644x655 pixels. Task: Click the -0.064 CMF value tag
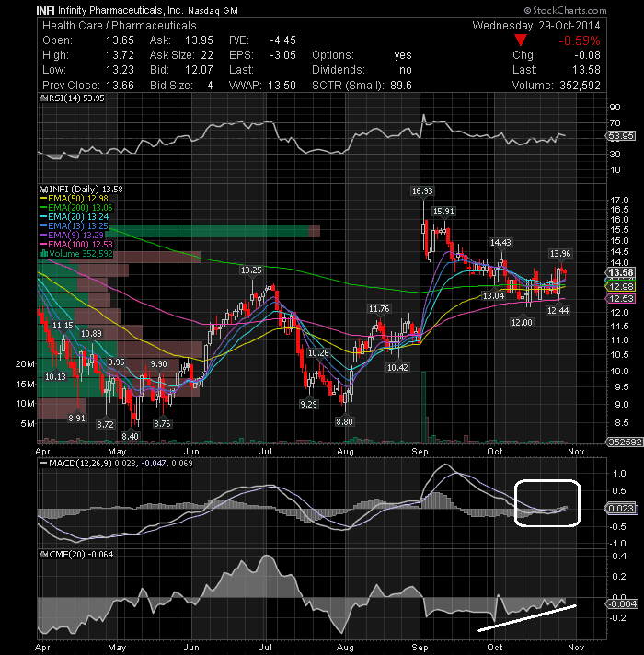621,603
